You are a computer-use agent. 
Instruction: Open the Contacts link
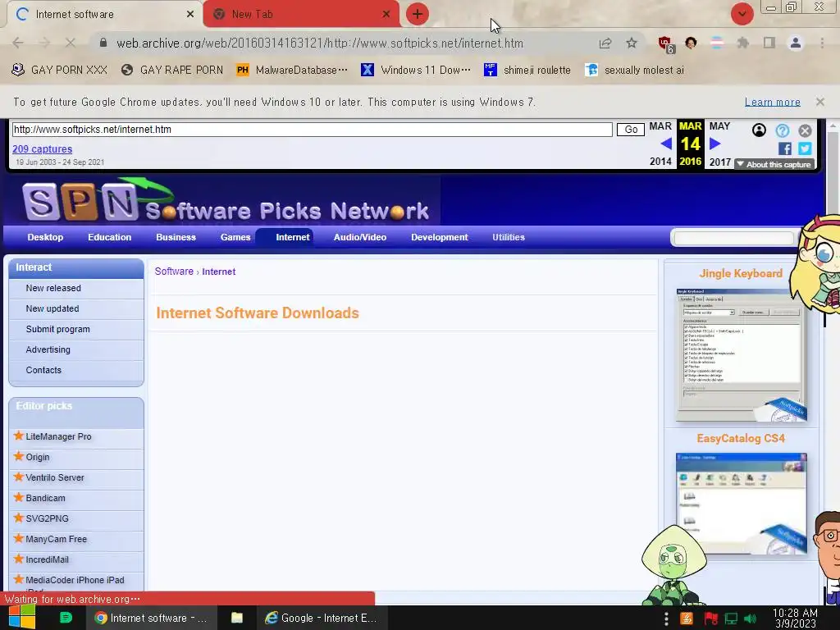tap(43, 370)
